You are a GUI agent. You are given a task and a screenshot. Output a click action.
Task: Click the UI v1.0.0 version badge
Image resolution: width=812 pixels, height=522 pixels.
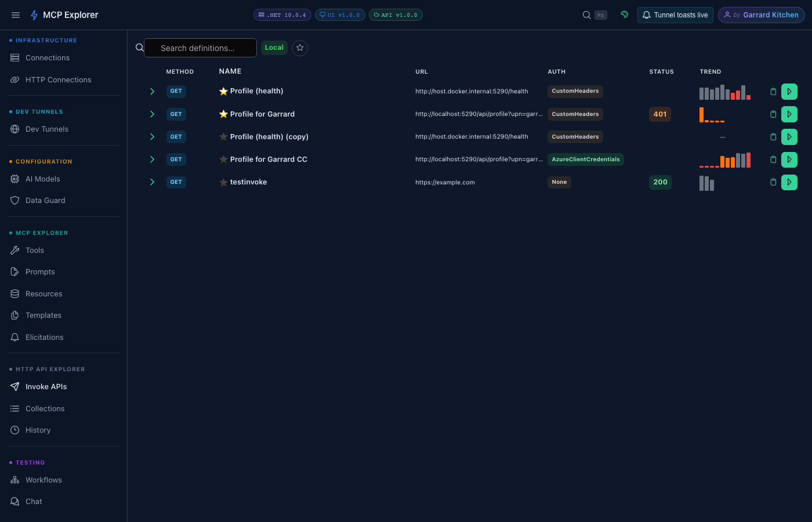[340, 15]
